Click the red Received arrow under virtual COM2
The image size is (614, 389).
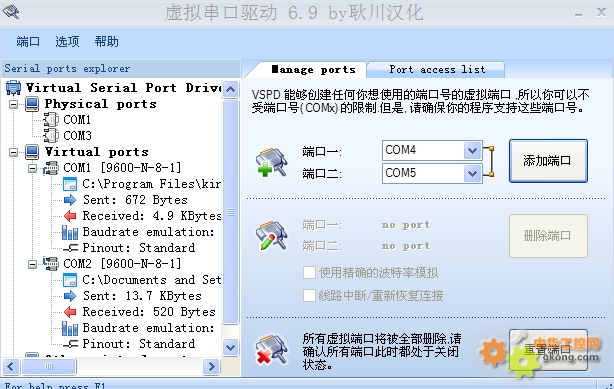point(70,312)
